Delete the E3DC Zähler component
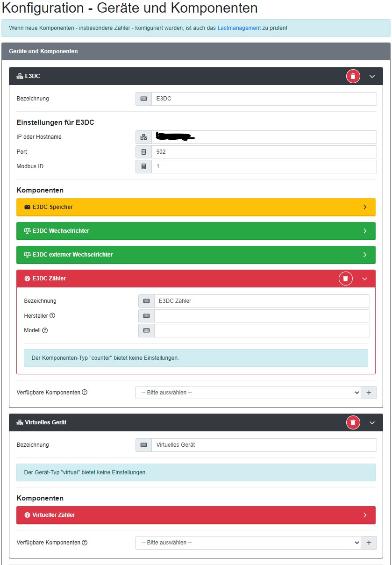The height and width of the screenshot is (565, 392). point(345,279)
